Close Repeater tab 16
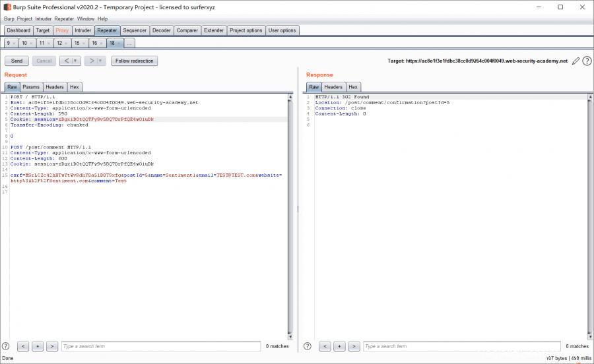The width and height of the screenshot is (594, 364). pos(102,44)
